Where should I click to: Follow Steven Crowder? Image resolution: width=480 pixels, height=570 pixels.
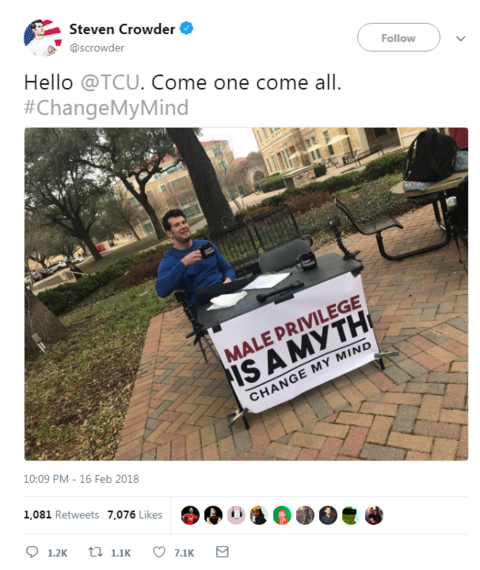tap(399, 37)
